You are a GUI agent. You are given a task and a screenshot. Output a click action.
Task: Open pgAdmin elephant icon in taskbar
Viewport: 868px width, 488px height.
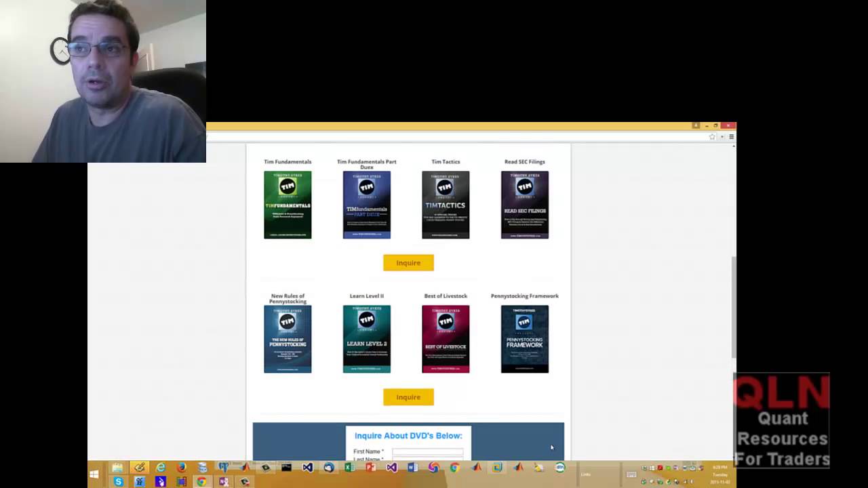coord(223,468)
